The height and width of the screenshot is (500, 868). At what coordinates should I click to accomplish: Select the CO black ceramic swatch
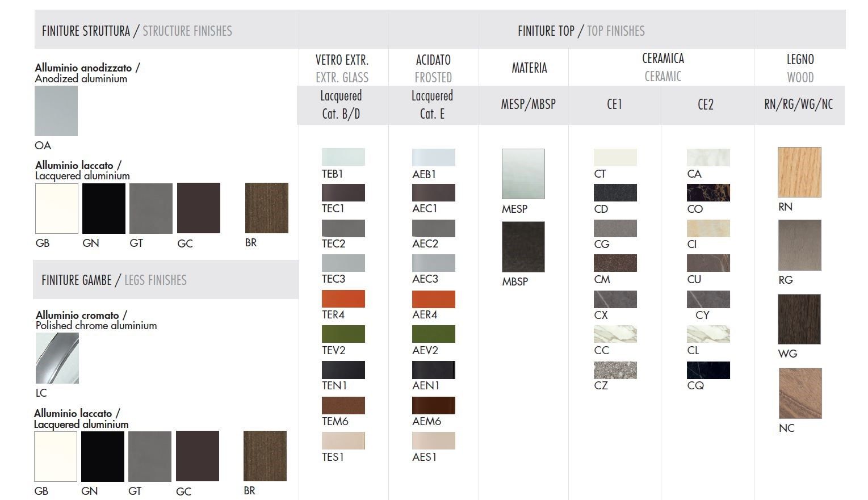coord(708,193)
